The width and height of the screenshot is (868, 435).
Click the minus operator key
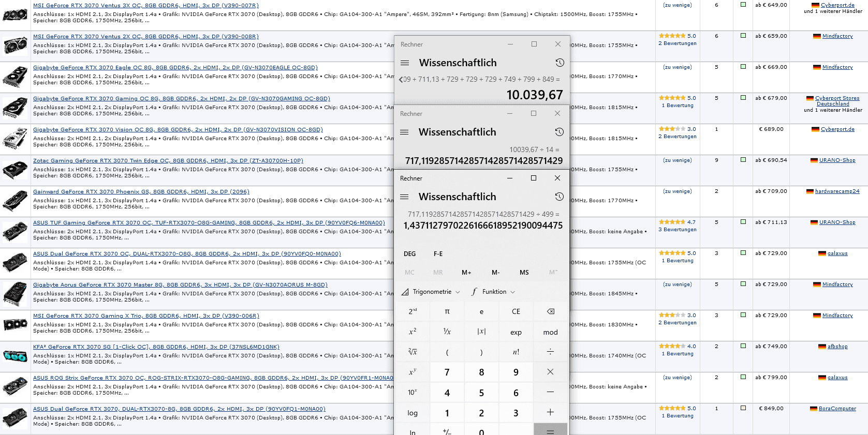tap(550, 392)
